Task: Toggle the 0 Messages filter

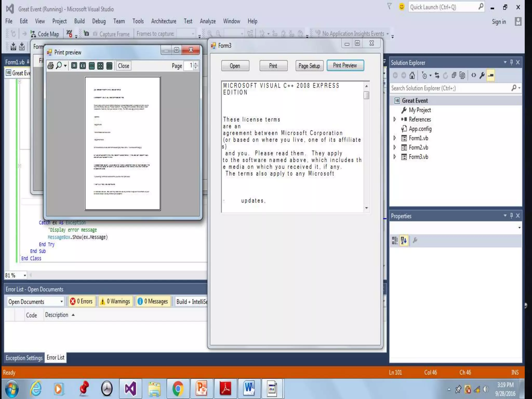Action: pyautogui.click(x=153, y=301)
